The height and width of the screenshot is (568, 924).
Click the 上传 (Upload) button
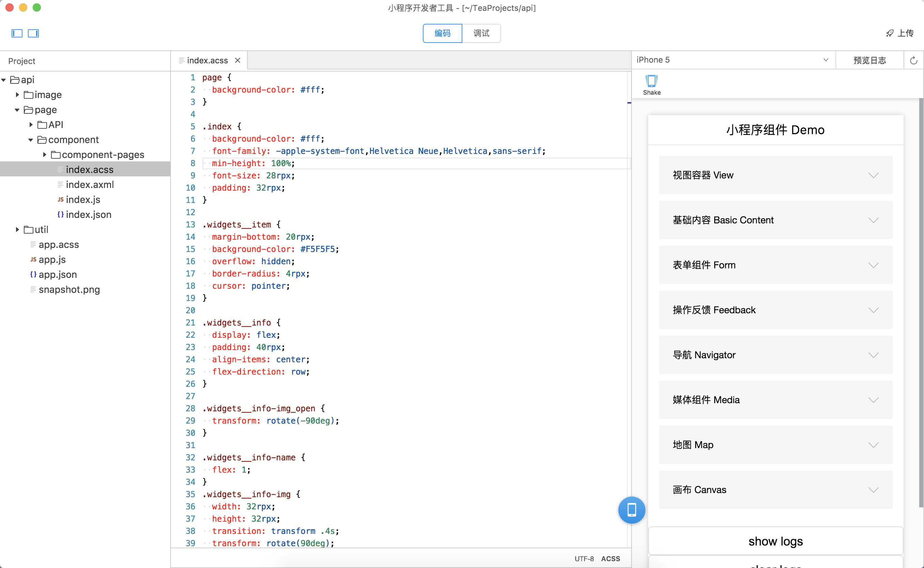(x=901, y=33)
